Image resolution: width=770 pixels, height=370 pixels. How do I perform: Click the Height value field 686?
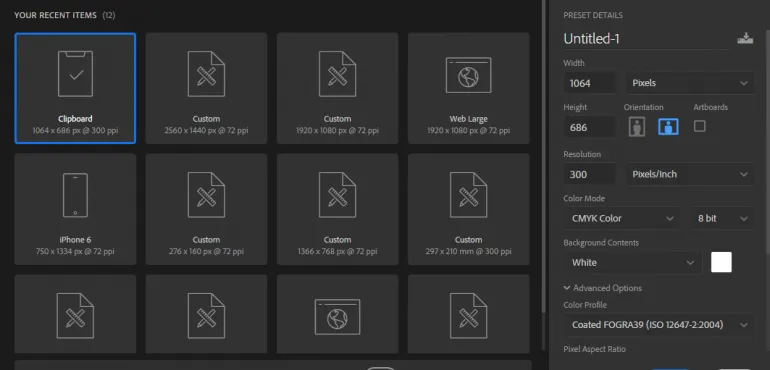[x=589, y=127]
